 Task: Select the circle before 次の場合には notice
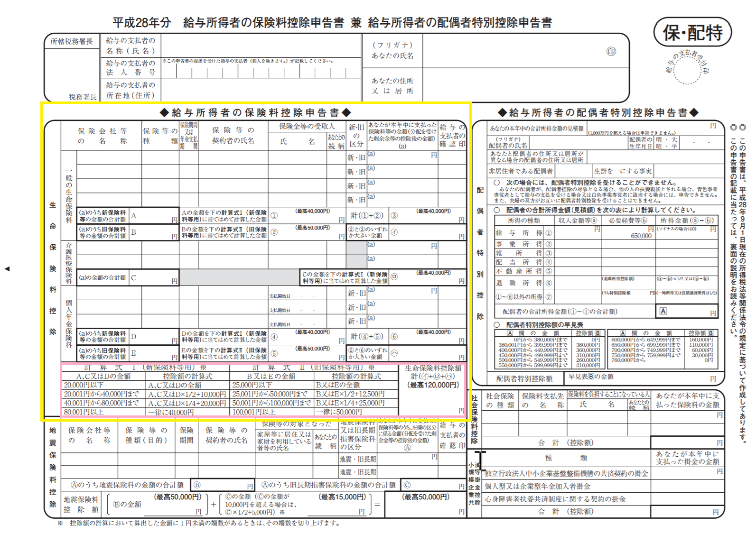497,183
